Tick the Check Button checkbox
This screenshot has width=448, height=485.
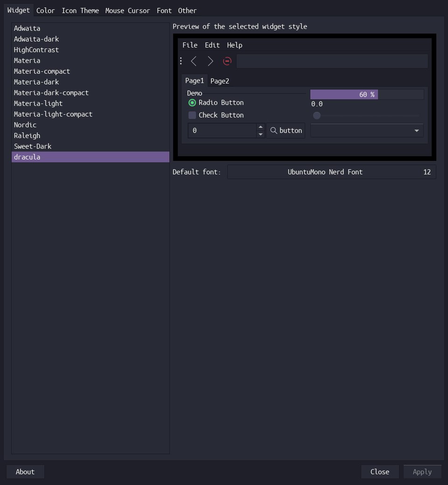pos(192,115)
